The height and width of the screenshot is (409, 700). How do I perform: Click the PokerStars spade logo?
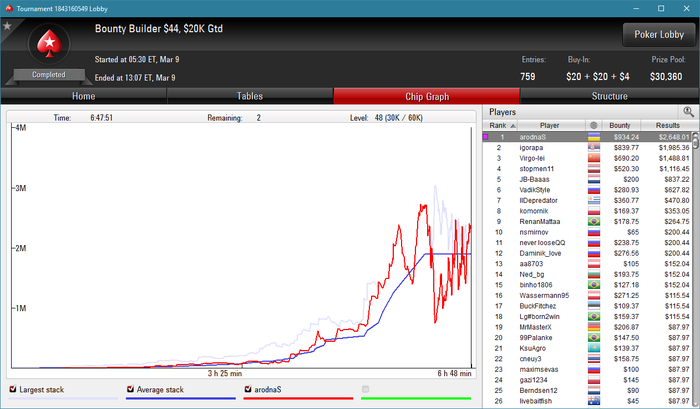click(49, 44)
